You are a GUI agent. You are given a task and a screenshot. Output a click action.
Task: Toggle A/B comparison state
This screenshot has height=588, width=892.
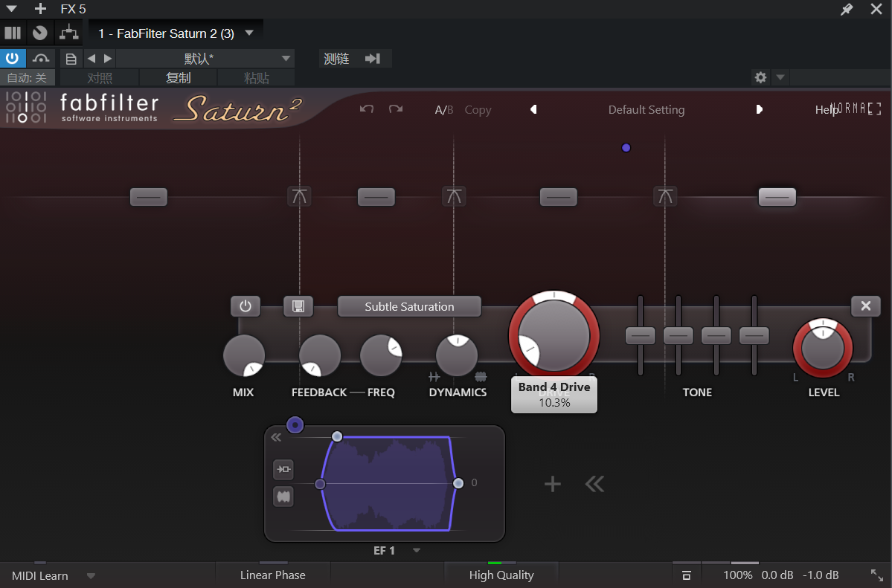click(443, 110)
